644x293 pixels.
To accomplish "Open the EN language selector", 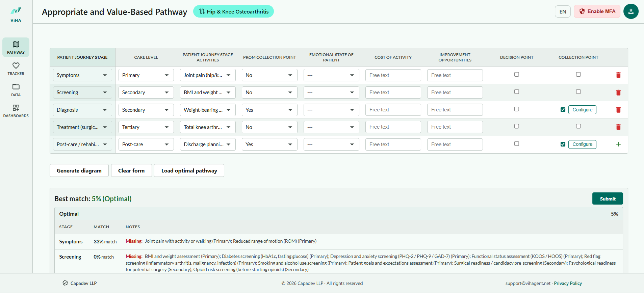I will pos(563,11).
